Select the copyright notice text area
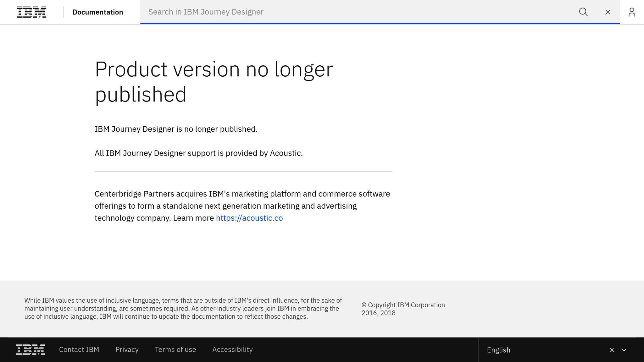The image size is (644, 362). (x=403, y=309)
